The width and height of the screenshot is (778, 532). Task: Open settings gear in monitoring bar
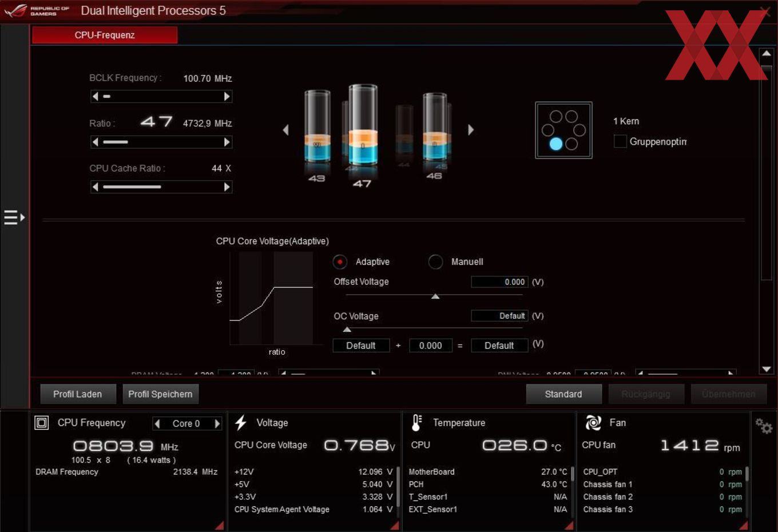click(764, 426)
